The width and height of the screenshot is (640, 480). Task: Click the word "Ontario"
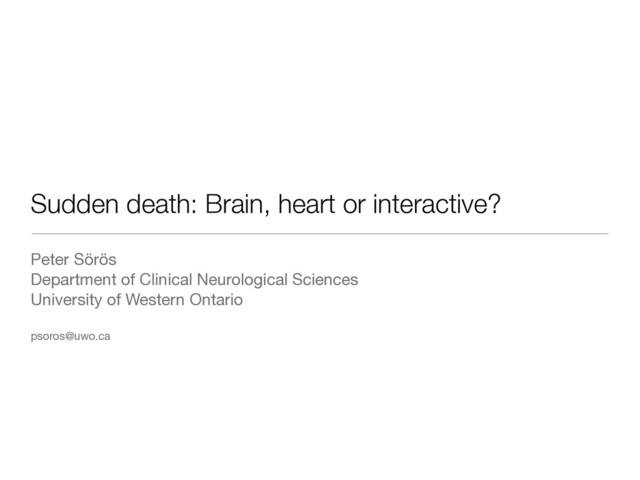(x=216, y=300)
